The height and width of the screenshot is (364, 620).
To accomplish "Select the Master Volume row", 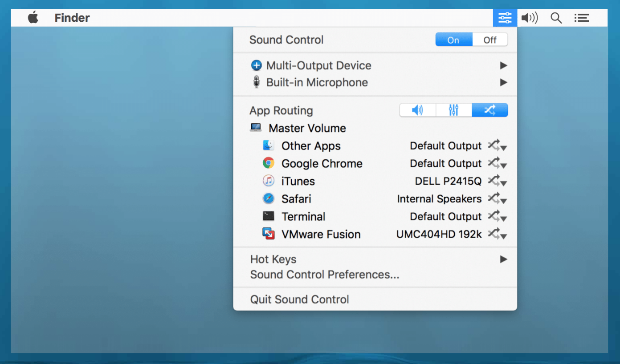I will 375,128.
